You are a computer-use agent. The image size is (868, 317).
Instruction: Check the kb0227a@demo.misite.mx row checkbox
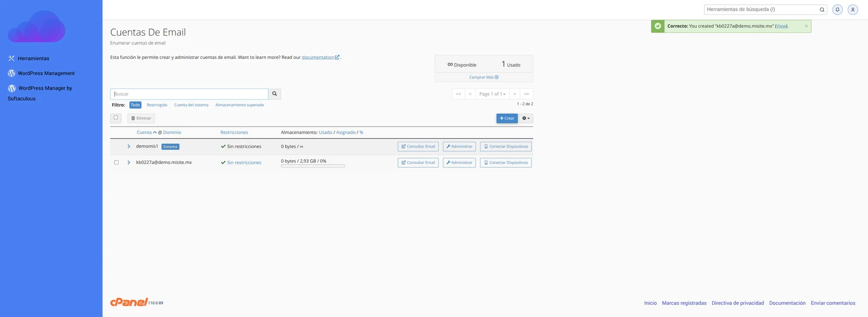(x=116, y=163)
